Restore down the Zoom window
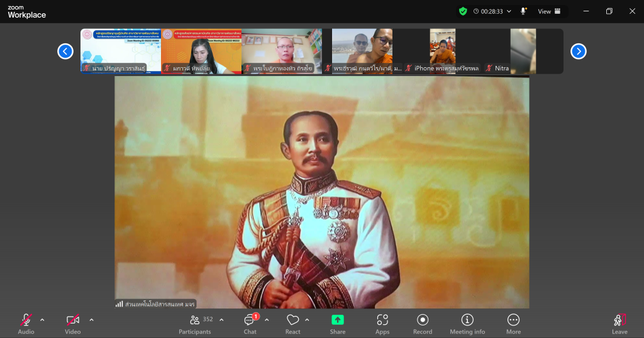This screenshot has height=338, width=644. click(609, 11)
